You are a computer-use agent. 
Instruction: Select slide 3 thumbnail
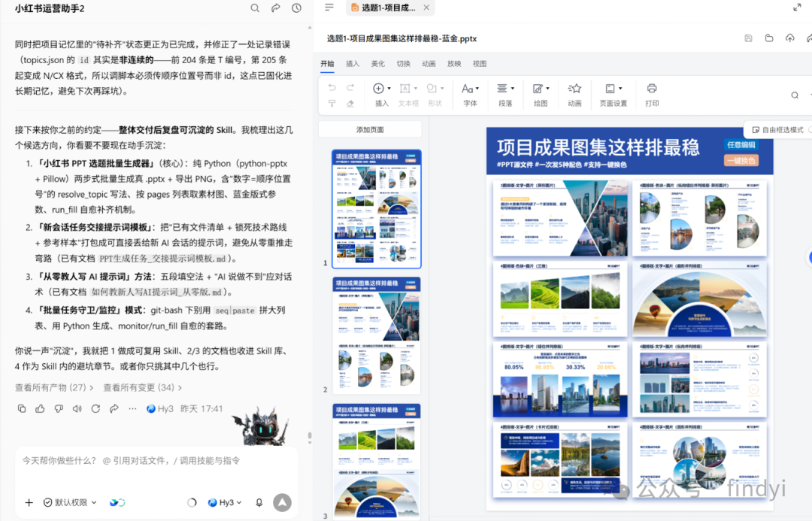point(377,462)
